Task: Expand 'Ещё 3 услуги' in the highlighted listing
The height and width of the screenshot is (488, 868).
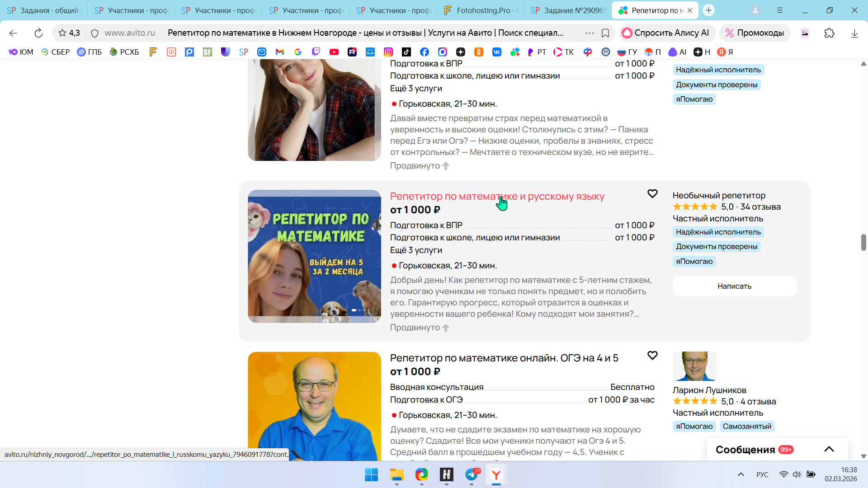Action: (416, 250)
